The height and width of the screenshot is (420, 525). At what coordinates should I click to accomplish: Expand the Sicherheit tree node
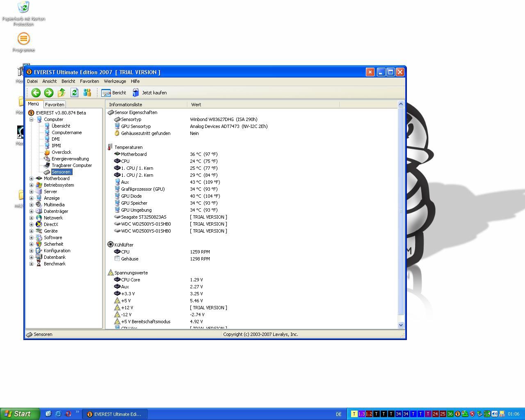[x=31, y=244]
